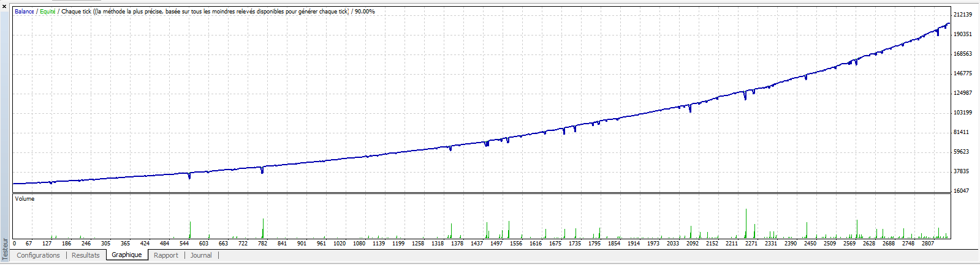Click the 782 label on the horizontal axis
980x265 pixels.
tap(262, 244)
